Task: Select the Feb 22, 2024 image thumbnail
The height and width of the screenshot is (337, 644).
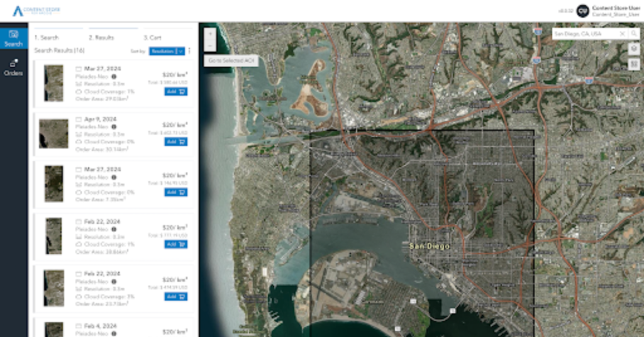Action: (x=53, y=236)
